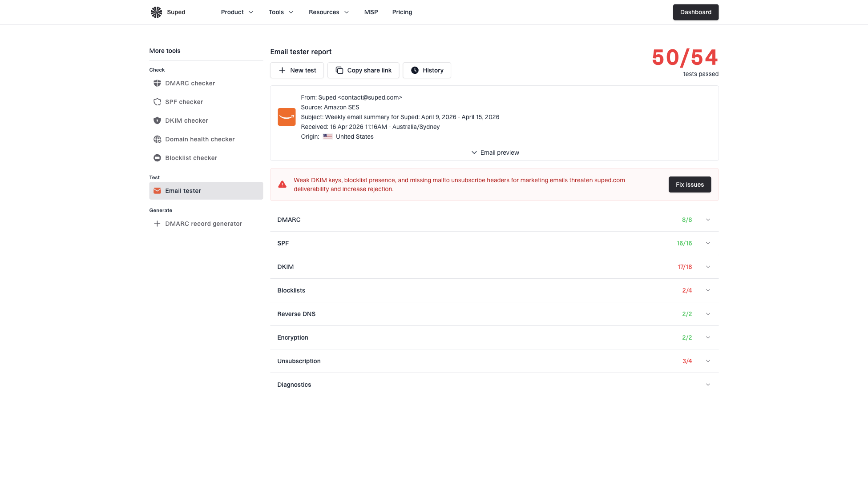Start a New test
This screenshot has height=497, width=868.
click(x=297, y=70)
